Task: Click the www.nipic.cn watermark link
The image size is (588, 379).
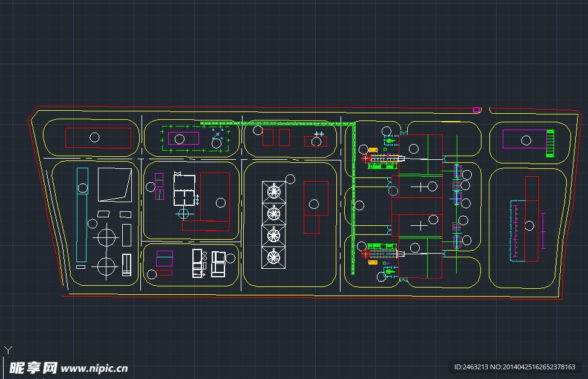Action: coord(95,368)
